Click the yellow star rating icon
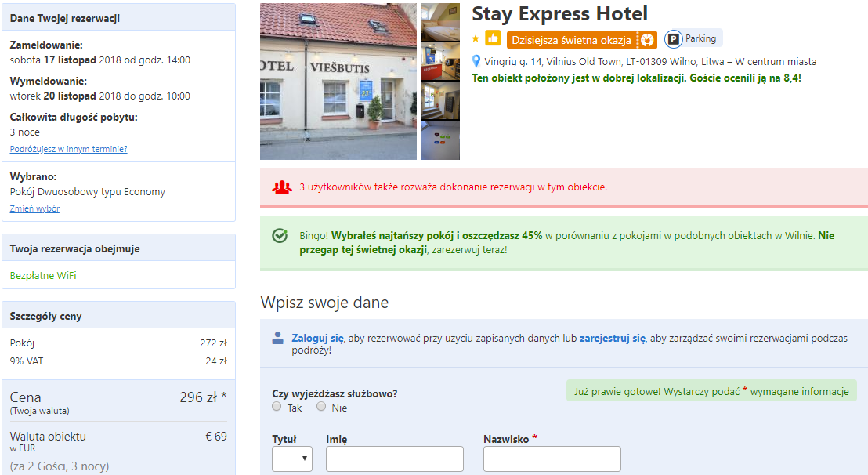 [476, 38]
